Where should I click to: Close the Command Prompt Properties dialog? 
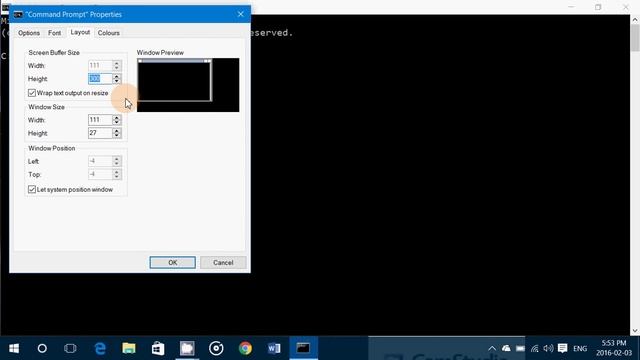tap(240, 14)
